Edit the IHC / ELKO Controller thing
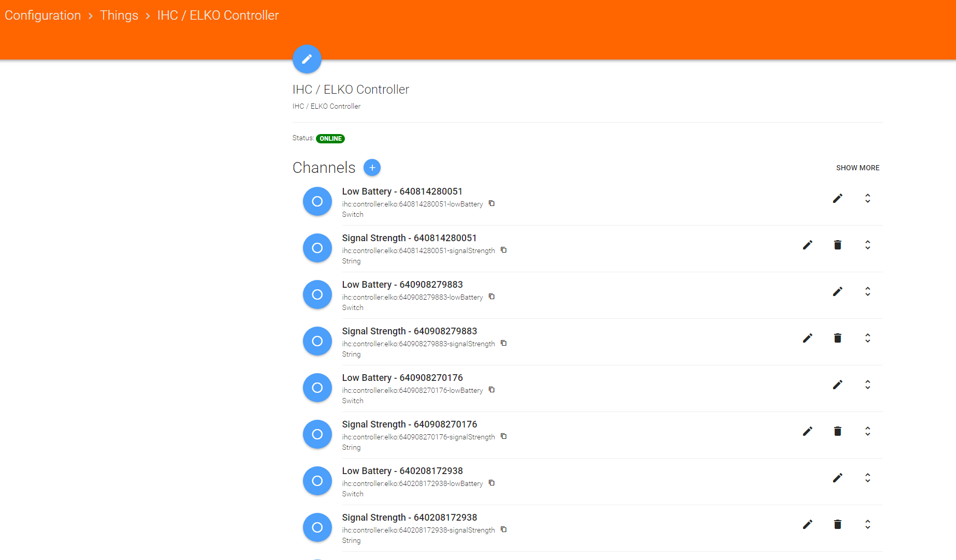This screenshot has width=956, height=560. tap(307, 59)
